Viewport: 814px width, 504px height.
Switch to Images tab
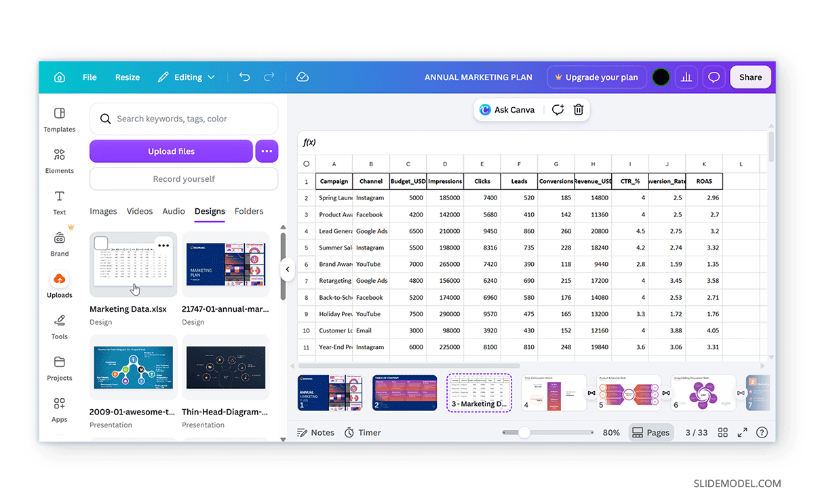(x=103, y=212)
